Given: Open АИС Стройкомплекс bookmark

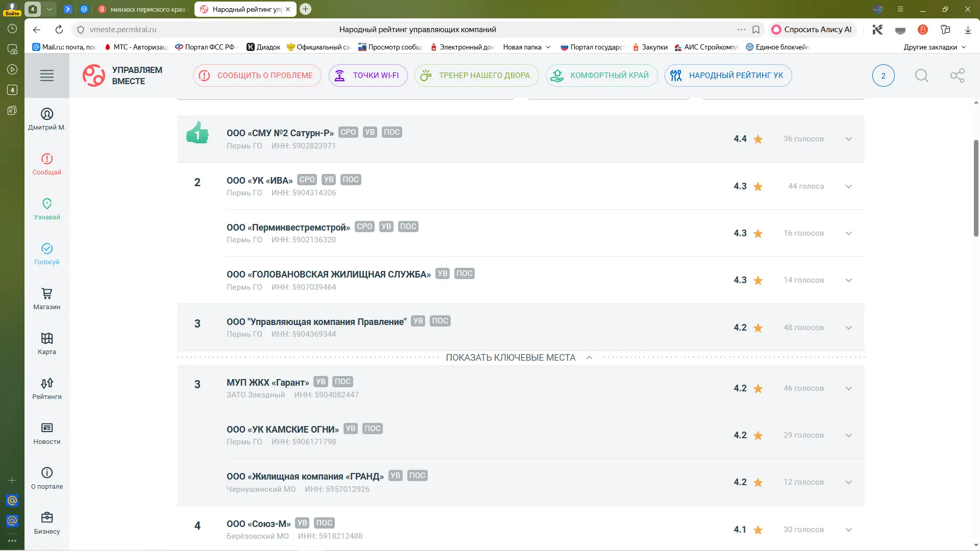Looking at the screenshot, I should click(706, 47).
